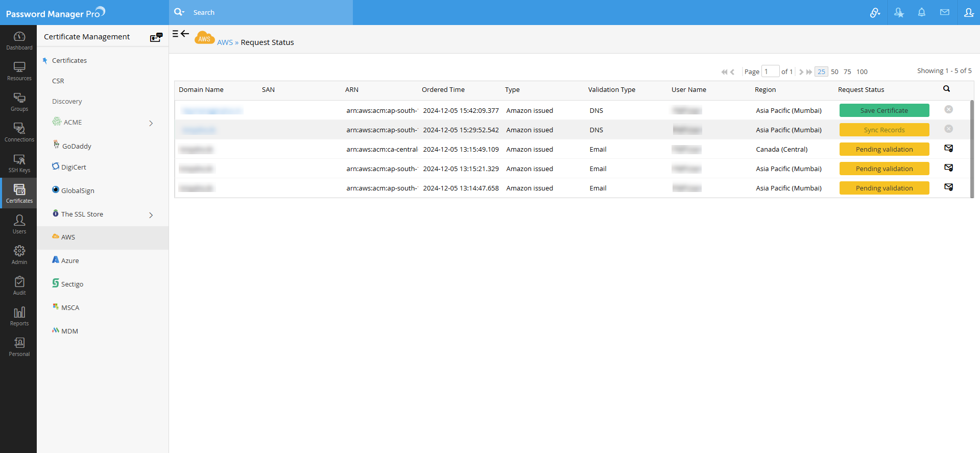Open SSH Keys section
This screenshot has width=980, height=453.
19,163
